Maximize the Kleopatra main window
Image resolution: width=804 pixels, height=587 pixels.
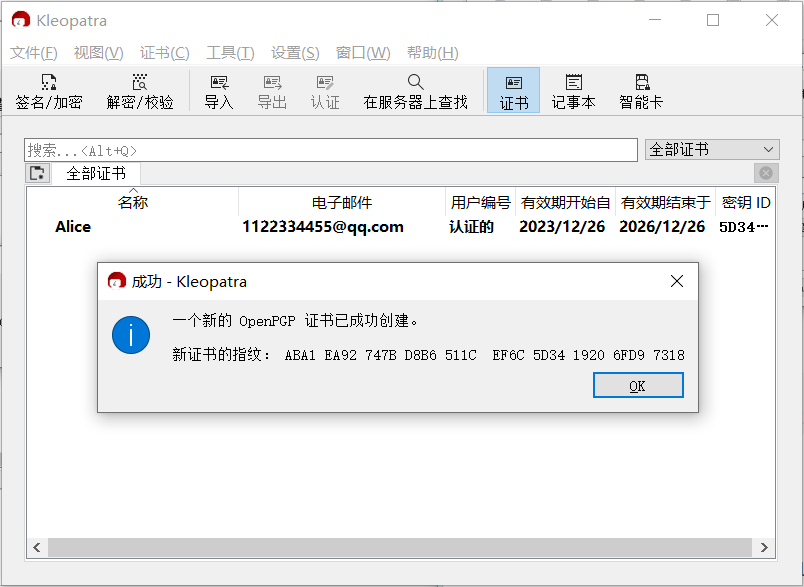pyautogui.click(x=713, y=21)
